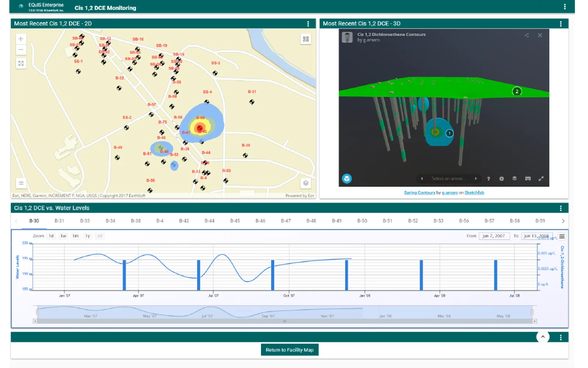Open Sketchfab viewer help

[488, 178]
